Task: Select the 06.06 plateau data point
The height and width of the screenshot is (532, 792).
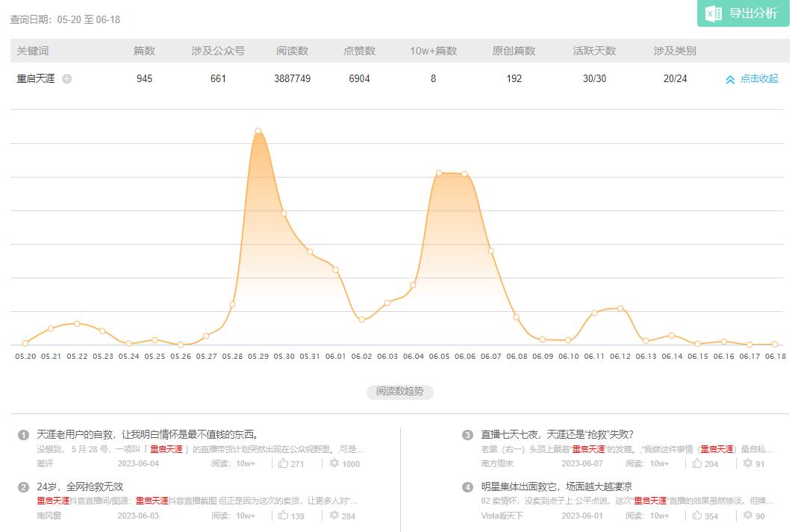Action: 466,173
